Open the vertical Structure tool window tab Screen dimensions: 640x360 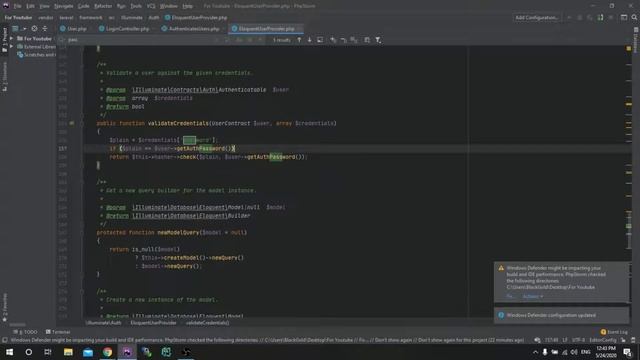[x=4, y=76]
